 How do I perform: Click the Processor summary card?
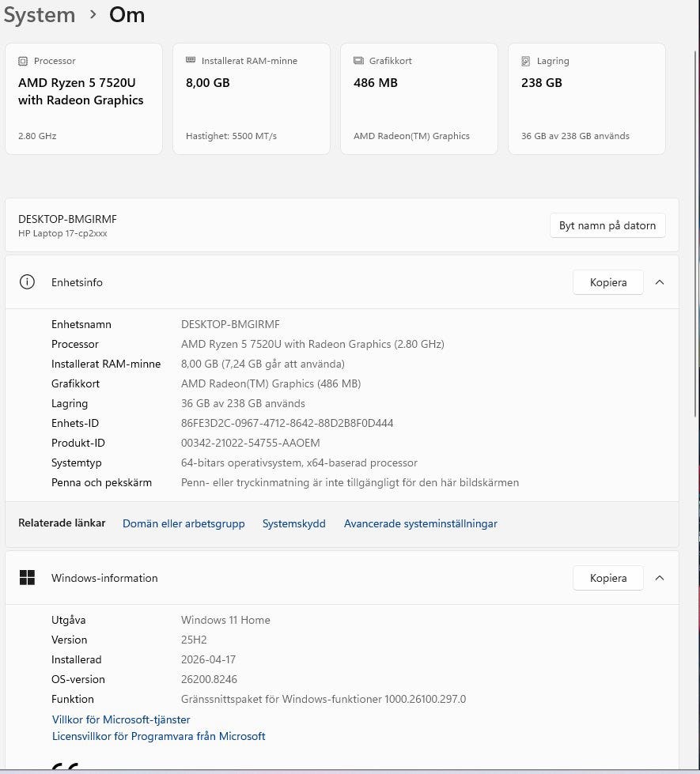(84, 99)
